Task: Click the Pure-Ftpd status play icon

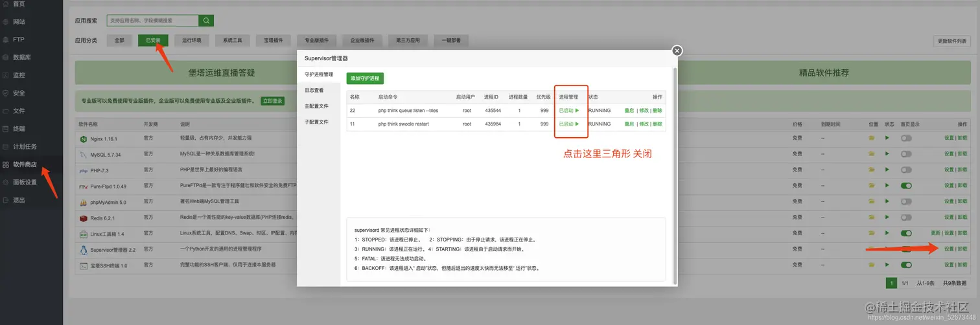Action: tap(888, 186)
